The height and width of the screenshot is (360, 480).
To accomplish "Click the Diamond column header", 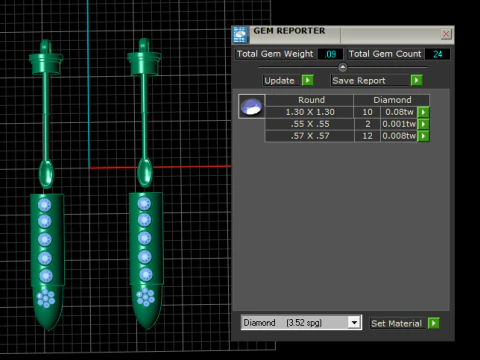I will (392, 100).
